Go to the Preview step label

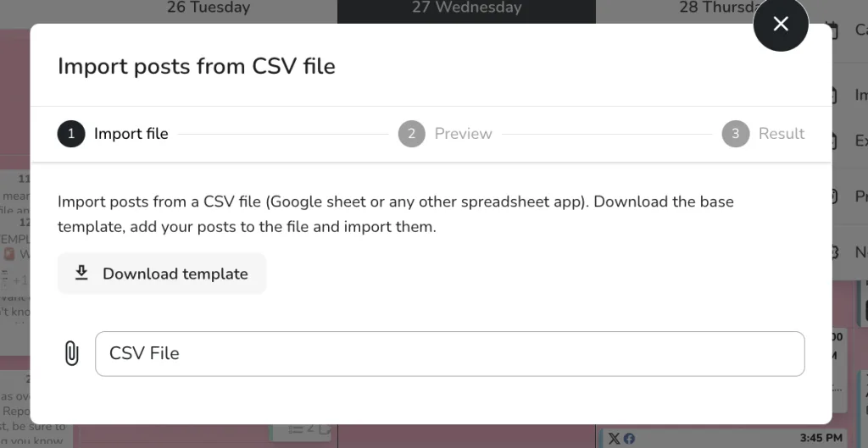point(464,134)
